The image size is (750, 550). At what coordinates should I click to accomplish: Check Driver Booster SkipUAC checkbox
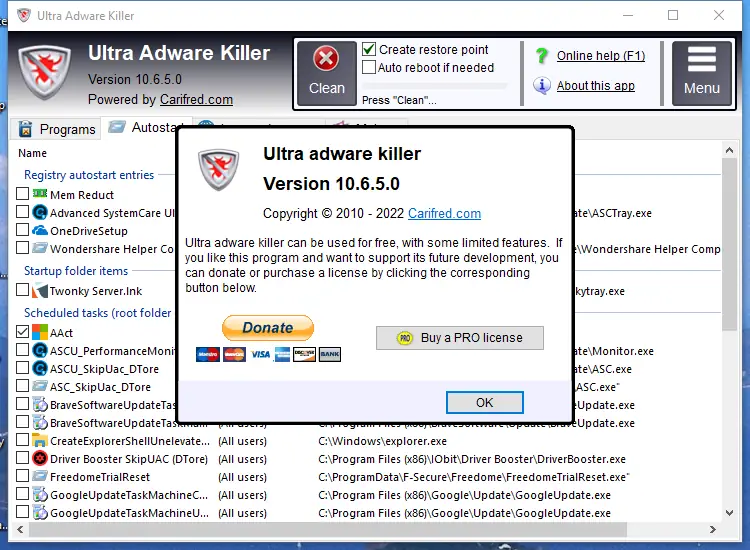tap(22, 458)
